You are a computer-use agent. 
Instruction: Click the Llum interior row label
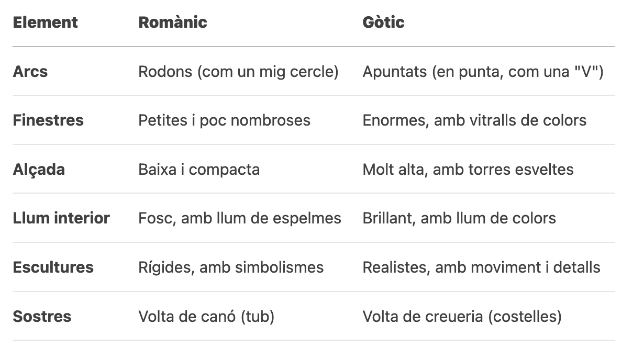pyautogui.click(x=61, y=218)
